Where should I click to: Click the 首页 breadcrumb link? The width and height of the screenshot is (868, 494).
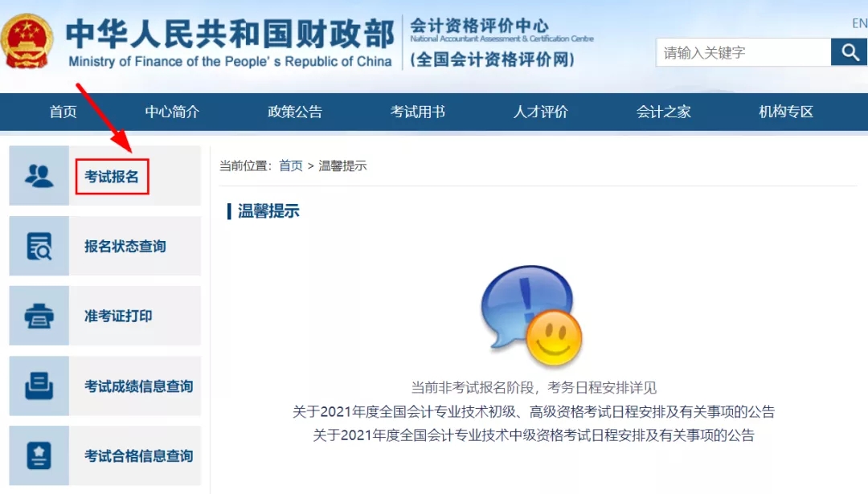[290, 165]
